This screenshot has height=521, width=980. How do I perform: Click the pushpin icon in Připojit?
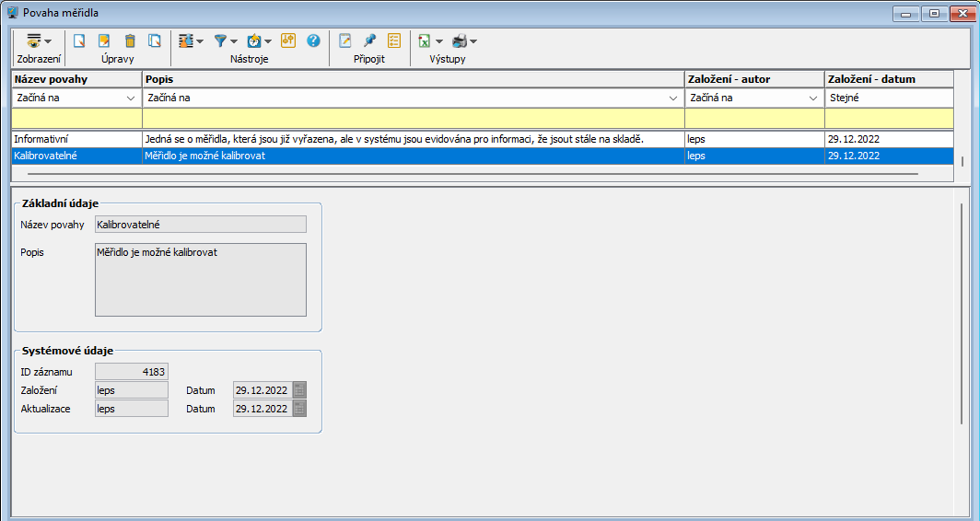[369, 41]
